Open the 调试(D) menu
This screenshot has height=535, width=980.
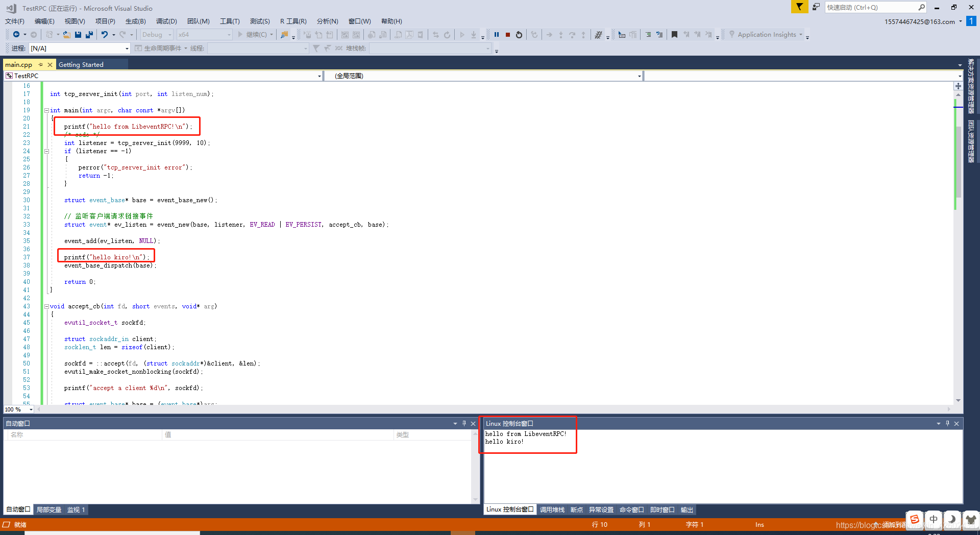click(x=166, y=21)
